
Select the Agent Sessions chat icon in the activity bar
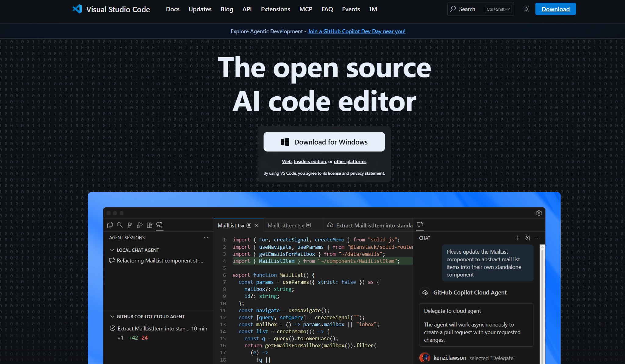[160, 225]
